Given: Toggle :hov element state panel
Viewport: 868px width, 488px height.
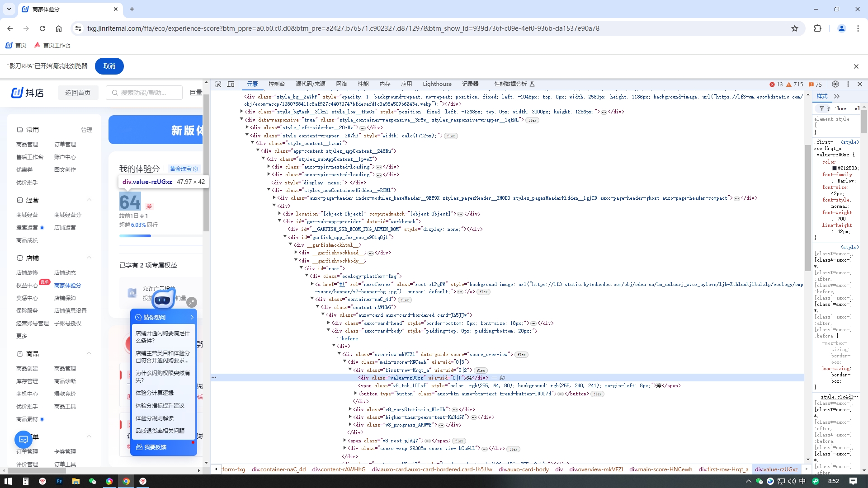Looking at the screenshot, I should 841,108.
